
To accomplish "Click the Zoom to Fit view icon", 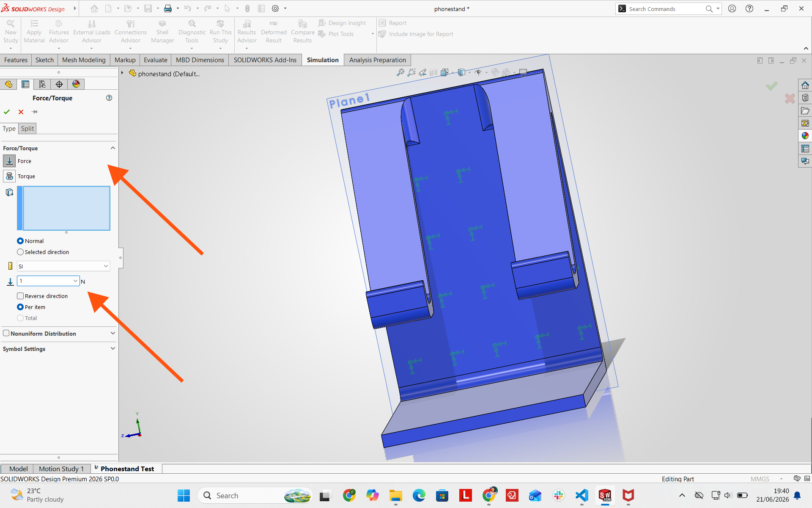I will tap(400, 72).
